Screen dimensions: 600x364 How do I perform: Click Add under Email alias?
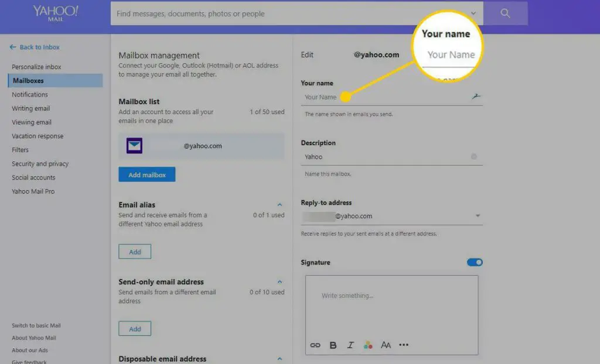(x=135, y=252)
